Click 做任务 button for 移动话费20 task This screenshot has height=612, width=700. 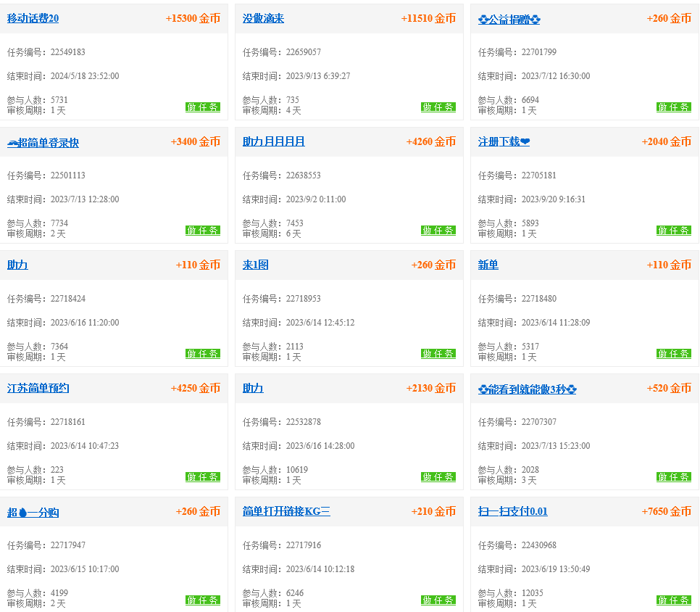pos(203,107)
